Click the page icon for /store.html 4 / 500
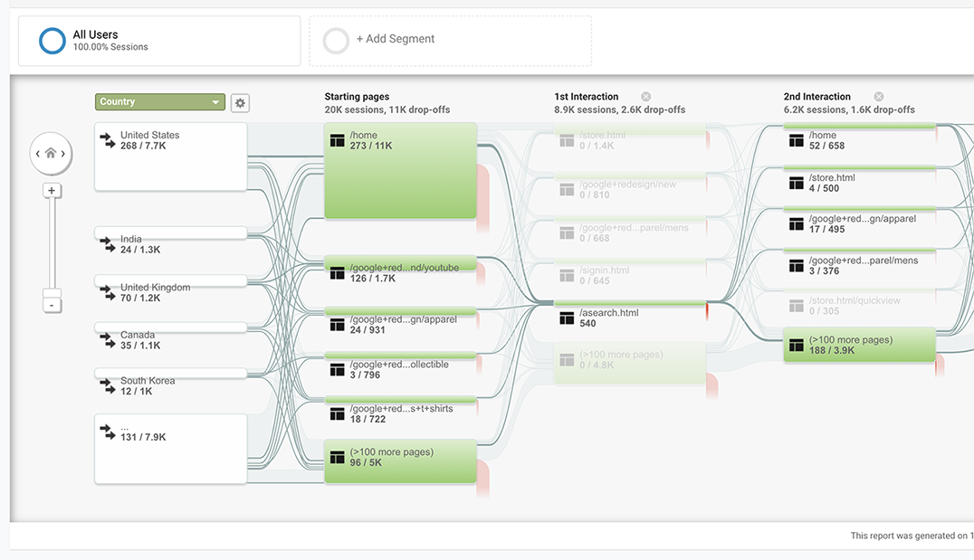 pyautogui.click(x=797, y=183)
